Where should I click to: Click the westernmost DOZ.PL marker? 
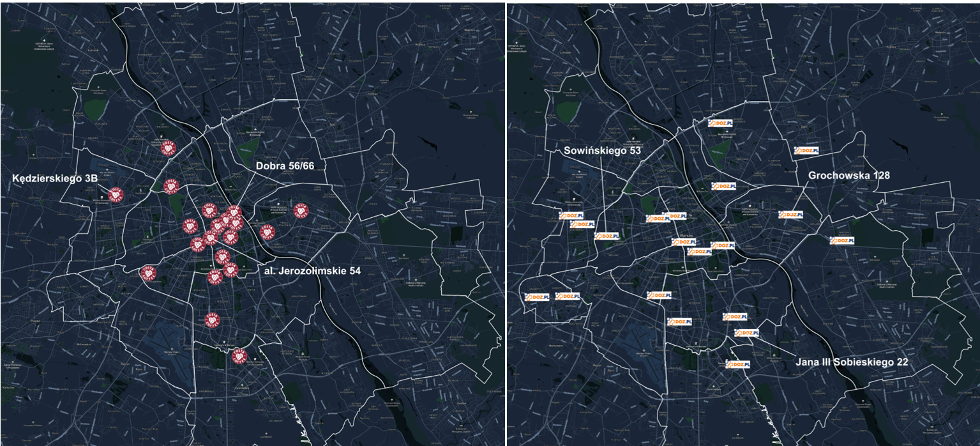(536, 296)
